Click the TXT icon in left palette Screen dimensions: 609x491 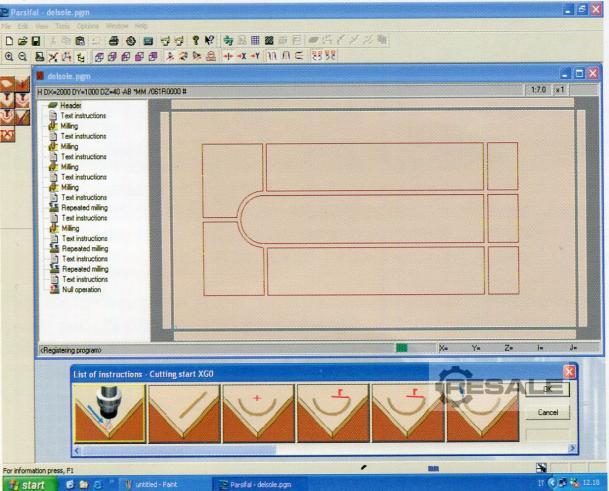(8, 134)
